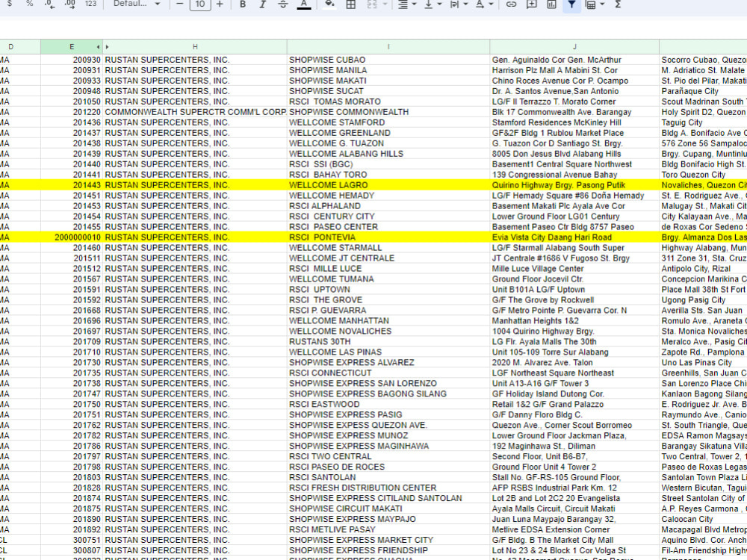Select cell with code 300751
747x560 pixels.
point(72,540)
